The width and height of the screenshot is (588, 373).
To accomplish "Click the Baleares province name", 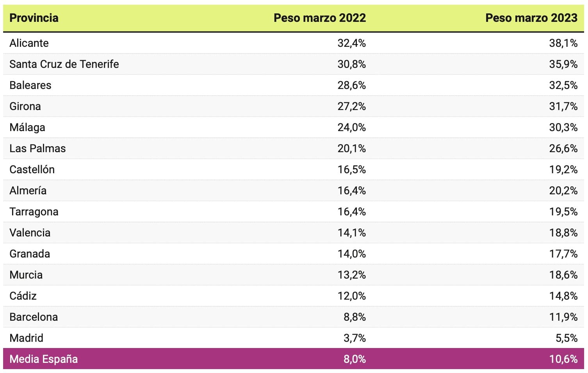I will pos(30,85).
